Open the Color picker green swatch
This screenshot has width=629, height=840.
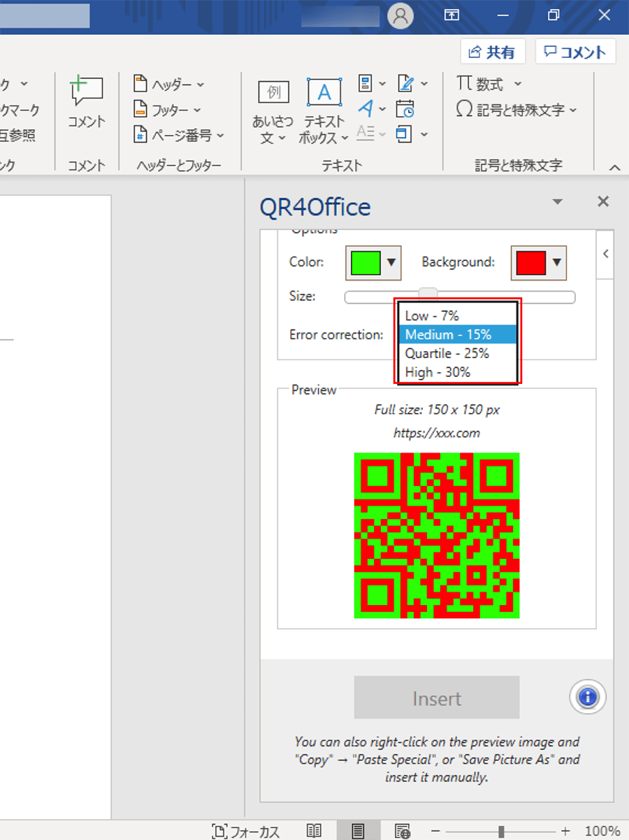pos(373,263)
